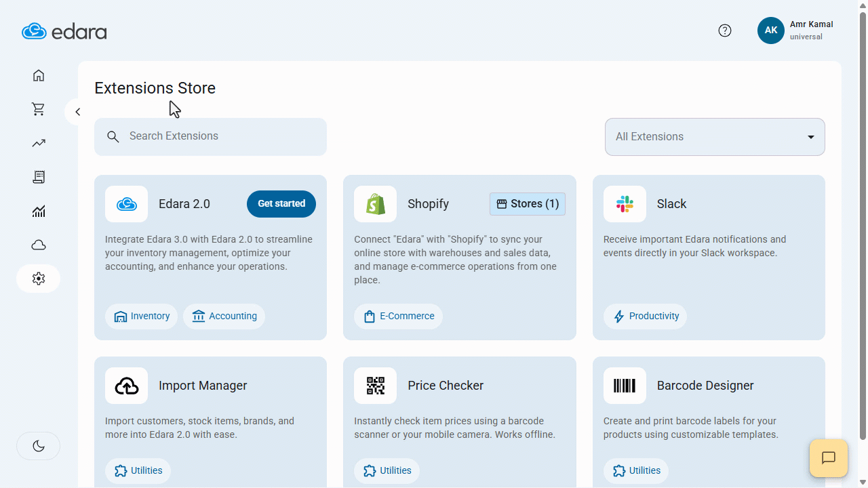Open the bar chart analytics sidebar icon
Screen dimensions: 868x488
click(39, 211)
